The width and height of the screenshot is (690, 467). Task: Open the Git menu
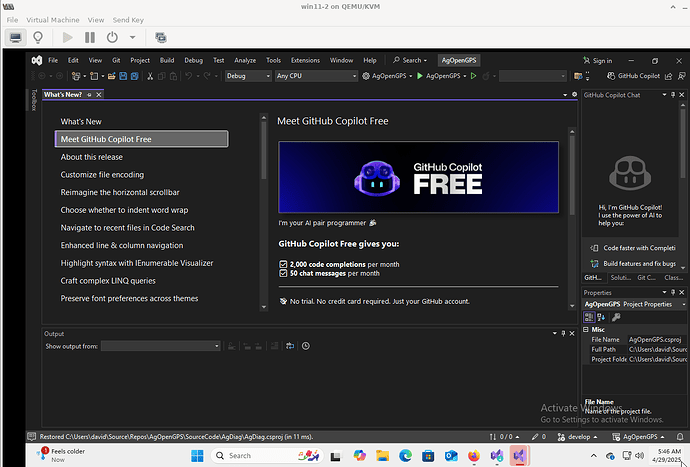pos(116,60)
